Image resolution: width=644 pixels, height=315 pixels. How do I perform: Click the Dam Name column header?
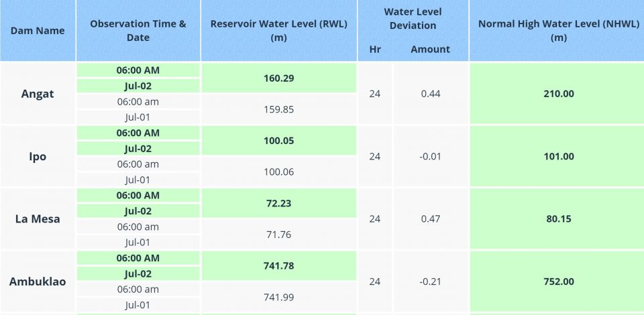[x=38, y=30]
